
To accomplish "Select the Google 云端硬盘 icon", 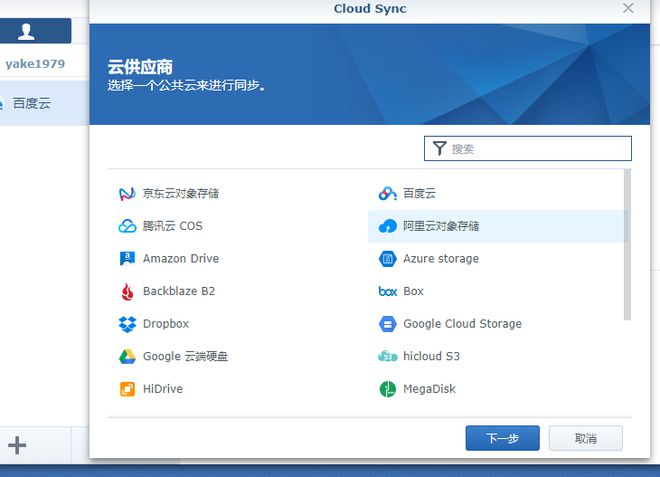I will (x=127, y=356).
